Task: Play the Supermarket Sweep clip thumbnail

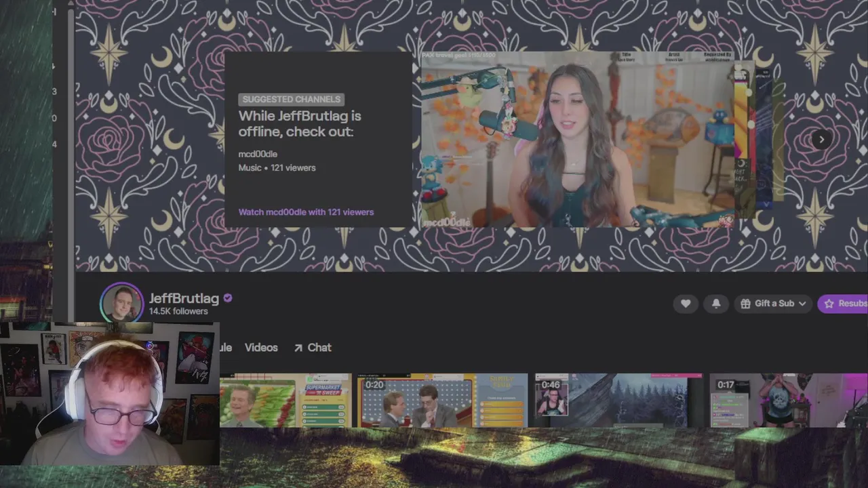Action: click(x=285, y=401)
